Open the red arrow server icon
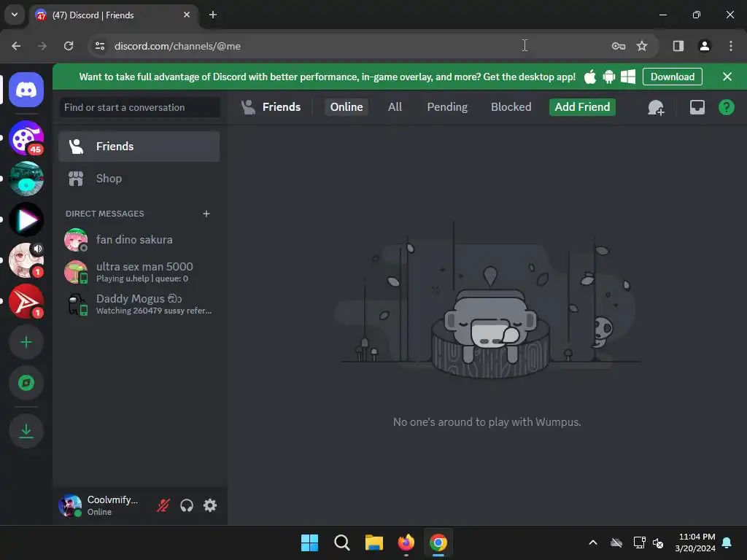 coord(26,301)
